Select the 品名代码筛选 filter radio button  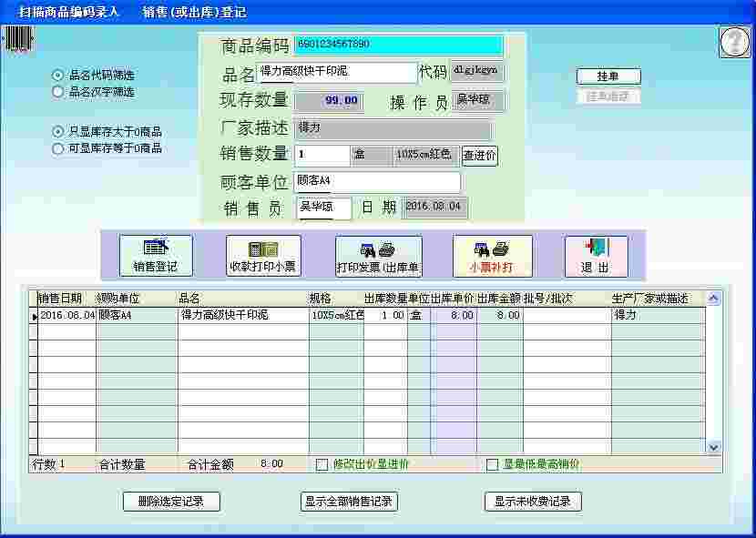59,76
